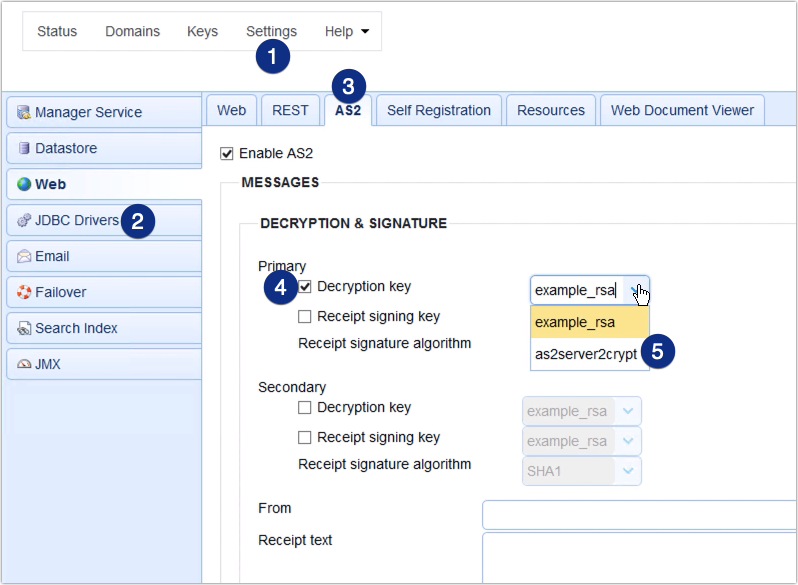Click the Datastore database icon
This screenshot has width=798, height=585.
24,149
